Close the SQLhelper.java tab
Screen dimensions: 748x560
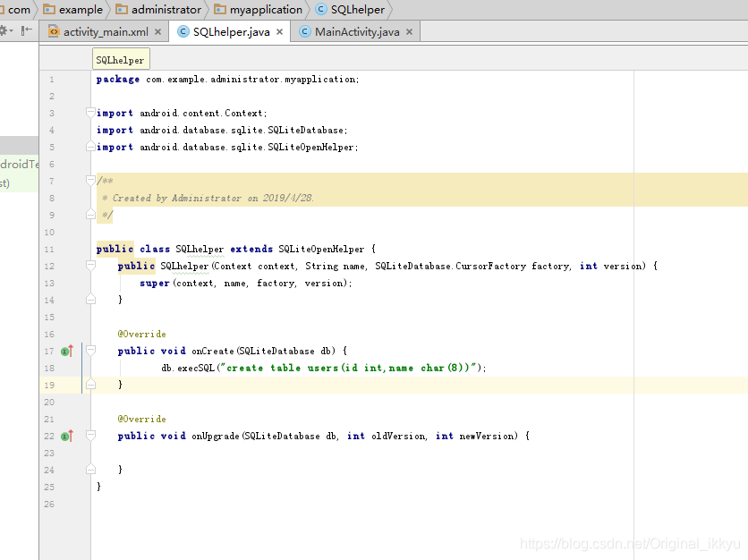tap(279, 32)
